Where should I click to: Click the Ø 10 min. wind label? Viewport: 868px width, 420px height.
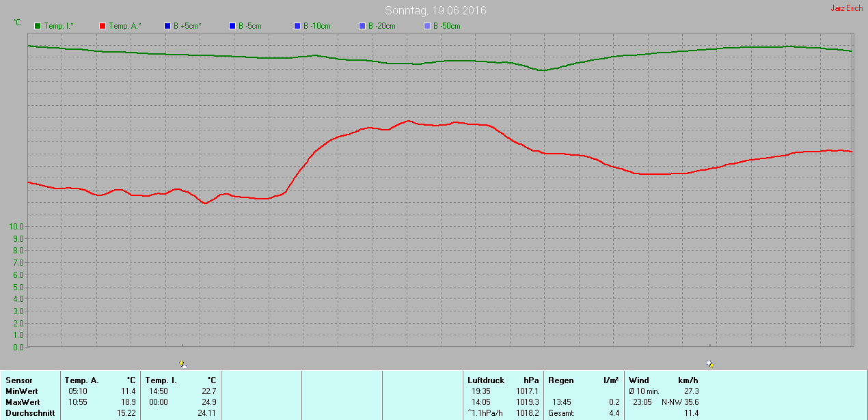644,391
